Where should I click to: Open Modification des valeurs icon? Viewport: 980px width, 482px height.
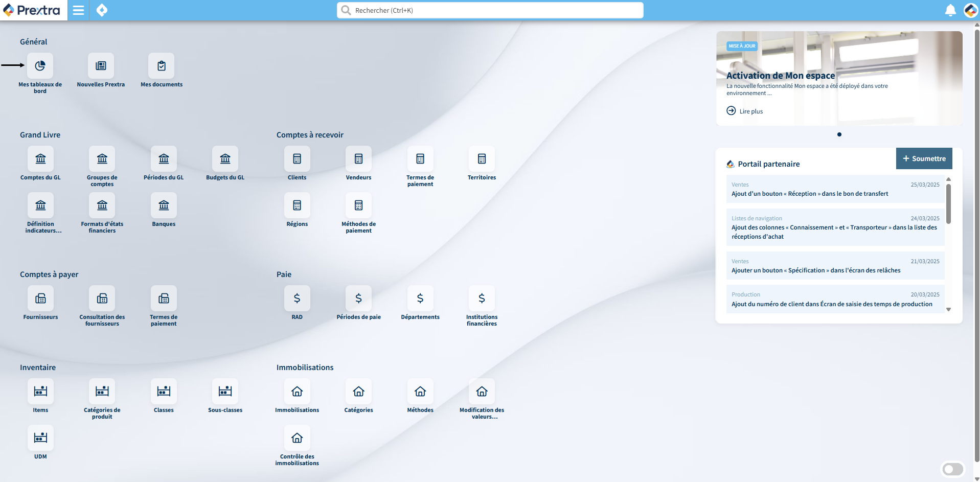pyautogui.click(x=482, y=392)
